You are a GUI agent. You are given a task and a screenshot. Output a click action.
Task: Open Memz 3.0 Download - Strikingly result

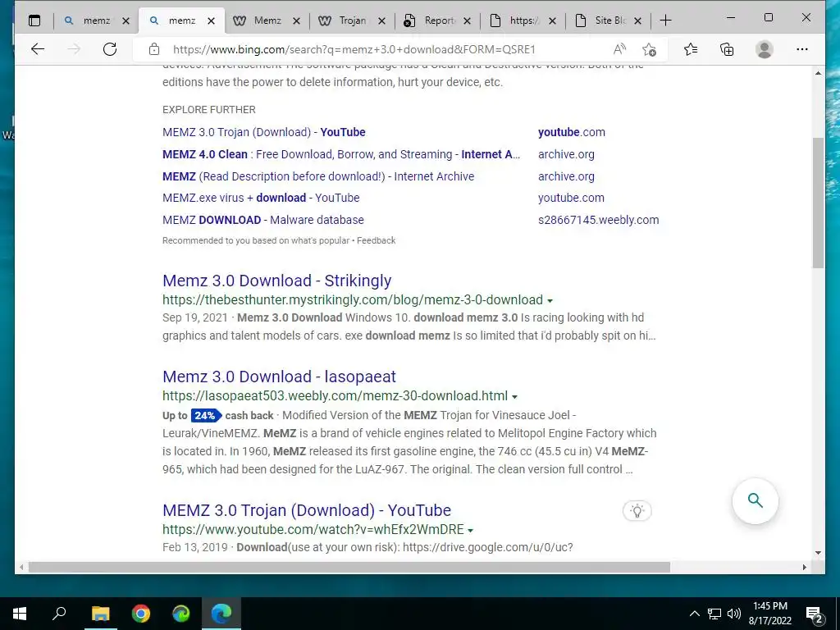pos(277,281)
